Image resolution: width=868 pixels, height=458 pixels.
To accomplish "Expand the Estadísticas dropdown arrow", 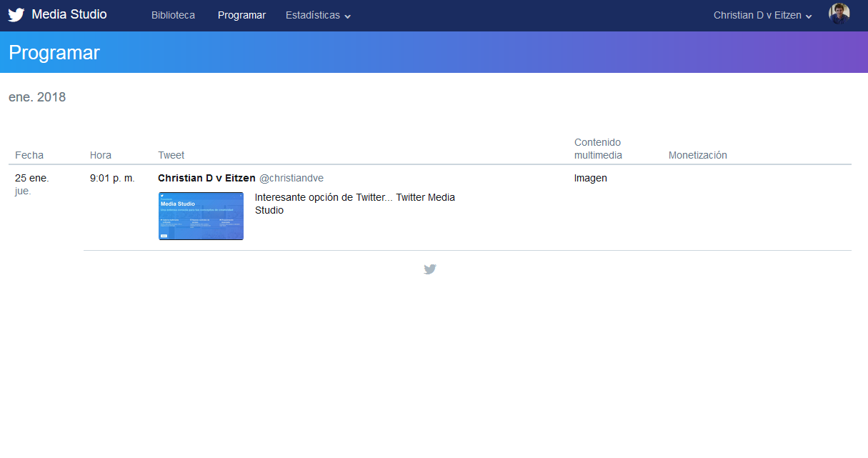I will [347, 16].
